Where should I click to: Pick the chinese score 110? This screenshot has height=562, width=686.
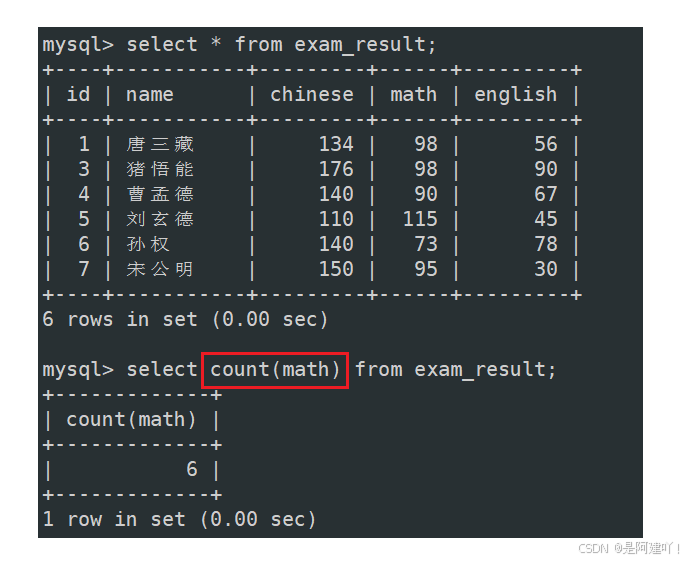pyautogui.click(x=336, y=219)
